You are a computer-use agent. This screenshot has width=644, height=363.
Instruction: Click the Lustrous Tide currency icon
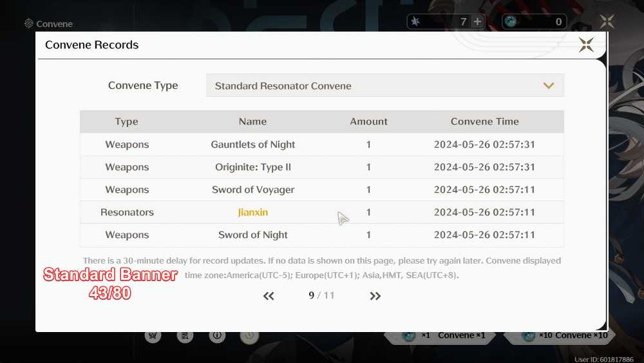point(511,21)
